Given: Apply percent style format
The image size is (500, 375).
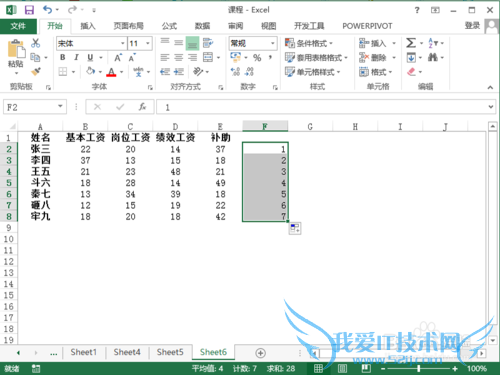Looking at the screenshot, I should pyautogui.click(x=257, y=58).
